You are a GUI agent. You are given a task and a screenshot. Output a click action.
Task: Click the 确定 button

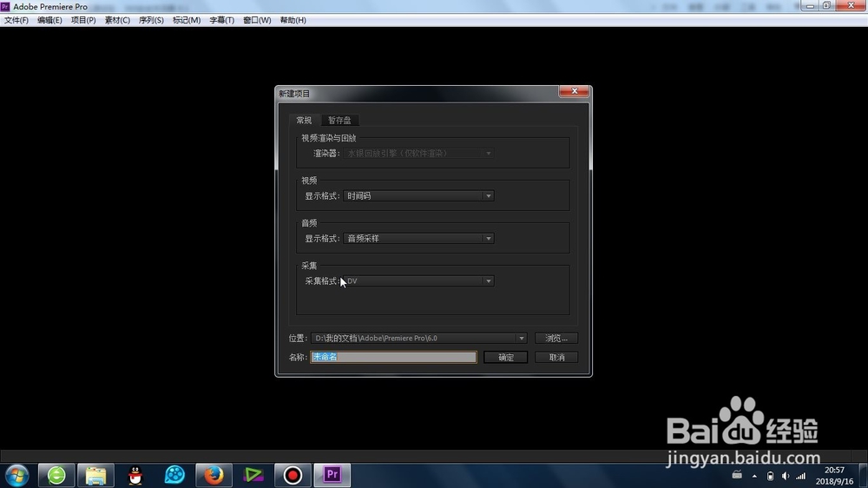[x=505, y=357]
